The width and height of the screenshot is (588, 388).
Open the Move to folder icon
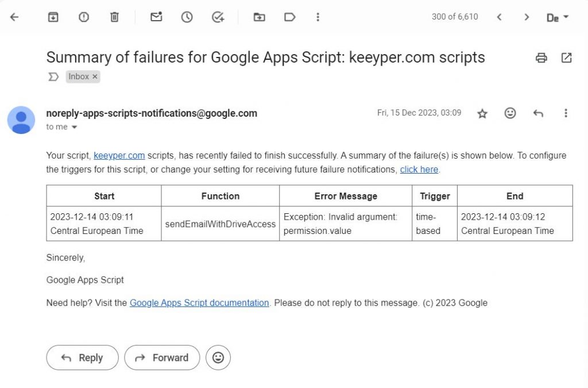click(260, 17)
